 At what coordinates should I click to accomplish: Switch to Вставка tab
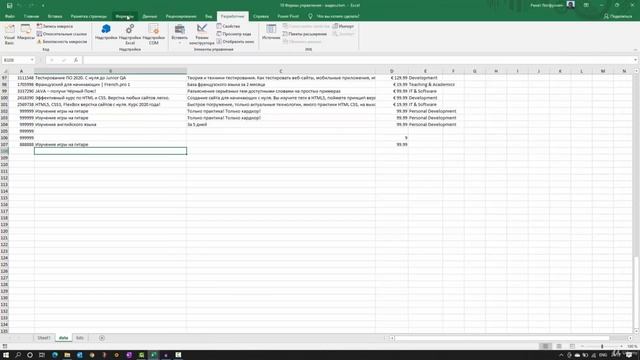55,16
